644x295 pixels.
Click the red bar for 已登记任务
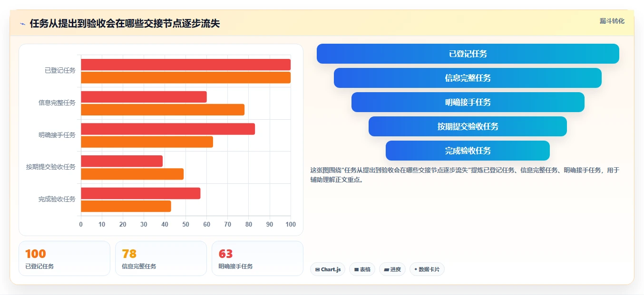point(186,65)
